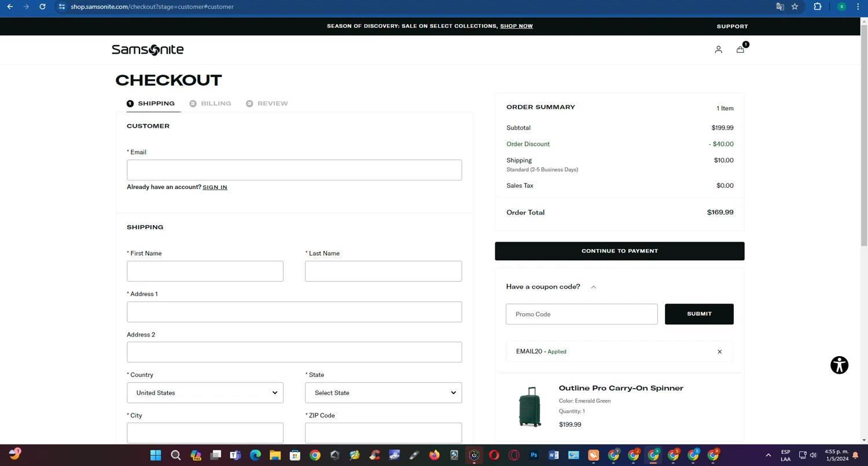Open Task View from taskbar
Viewport: 868px width, 466px height.
coord(215,455)
